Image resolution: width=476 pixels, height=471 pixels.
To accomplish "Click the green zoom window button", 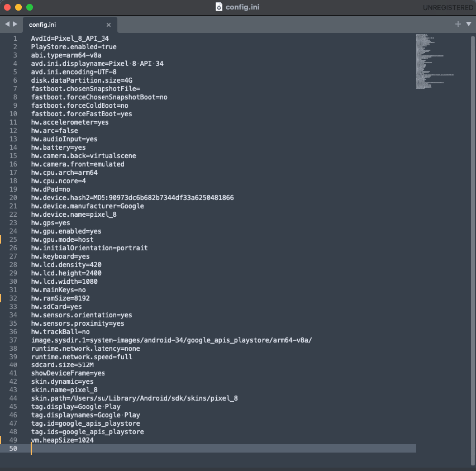I will (x=30, y=7).
